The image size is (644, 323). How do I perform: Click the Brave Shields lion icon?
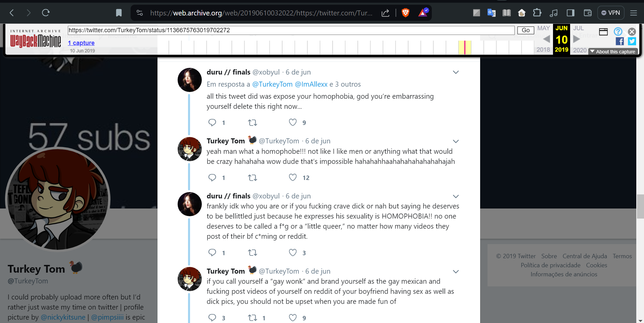tap(406, 13)
